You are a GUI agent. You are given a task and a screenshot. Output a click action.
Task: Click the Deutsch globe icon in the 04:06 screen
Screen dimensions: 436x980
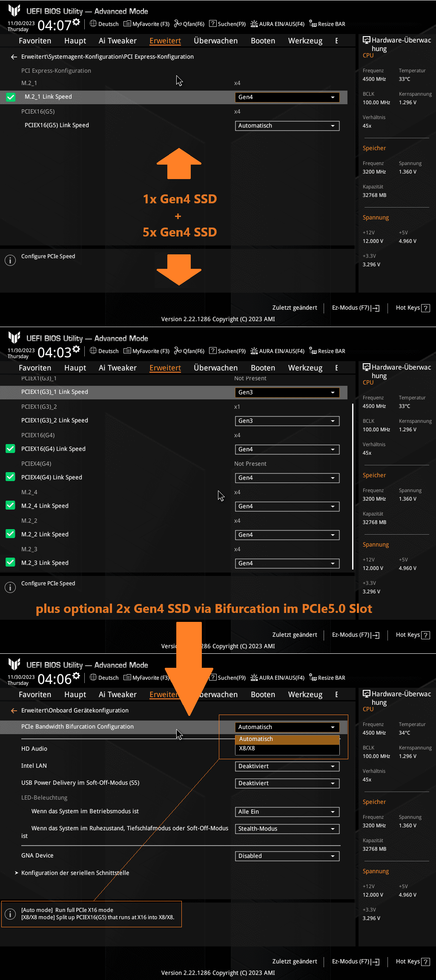[x=93, y=677]
